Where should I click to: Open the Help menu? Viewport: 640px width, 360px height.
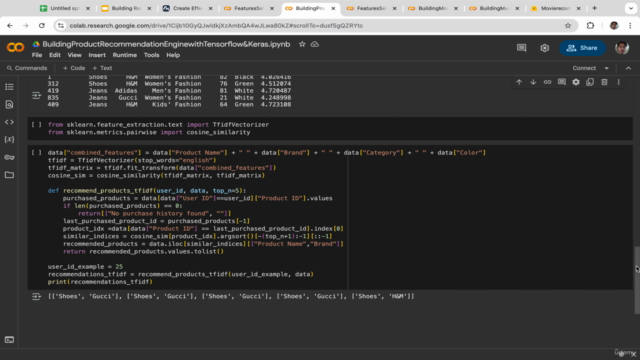pyautogui.click(x=173, y=55)
